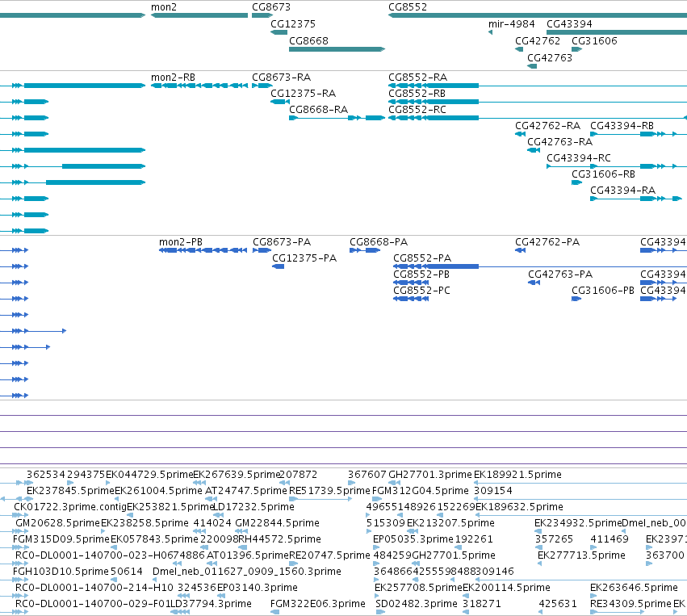The width and height of the screenshot is (687, 616).
Task: Select the CG31606-PB protein label
Action: [x=603, y=291]
